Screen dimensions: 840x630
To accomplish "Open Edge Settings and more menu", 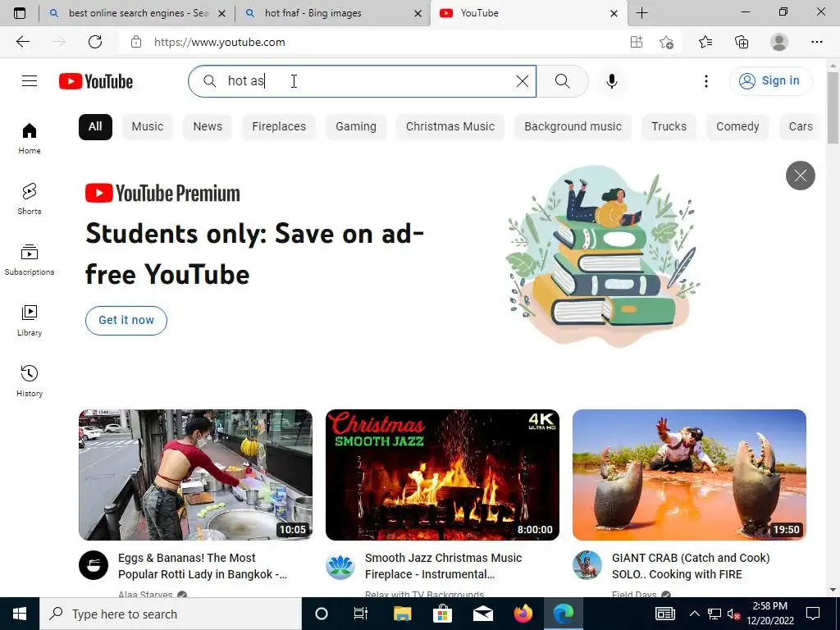I will [x=816, y=42].
